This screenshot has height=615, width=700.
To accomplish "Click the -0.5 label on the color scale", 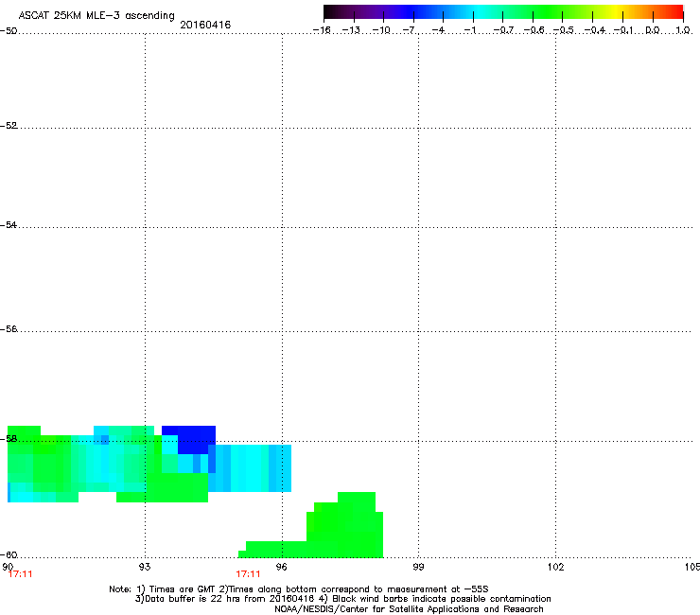I will point(564,30).
